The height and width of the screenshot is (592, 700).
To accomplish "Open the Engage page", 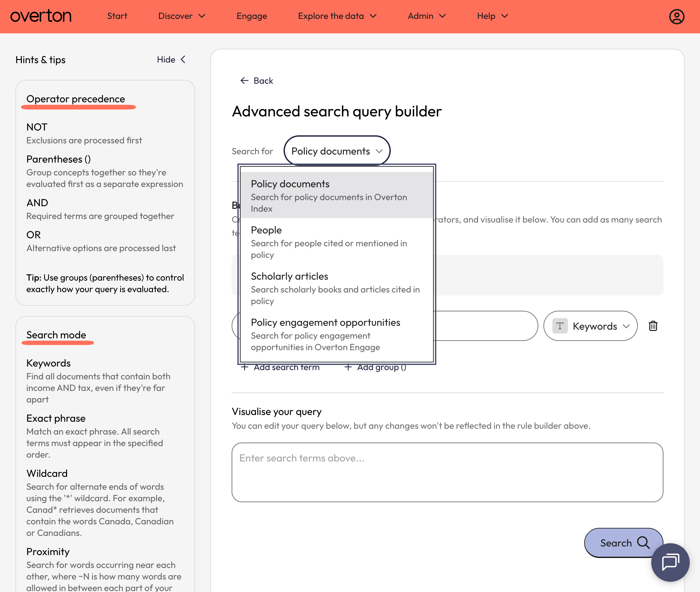I will (x=252, y=16).
